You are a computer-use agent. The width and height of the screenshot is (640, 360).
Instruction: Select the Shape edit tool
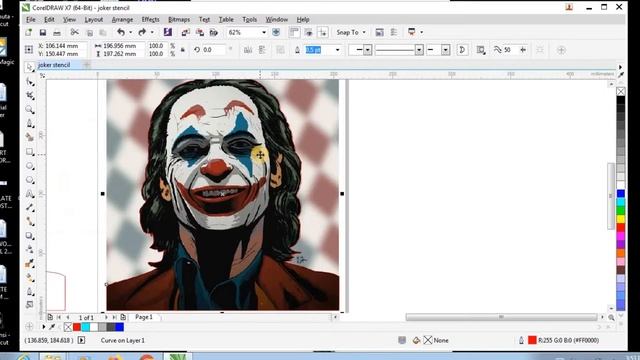[30, 82]
